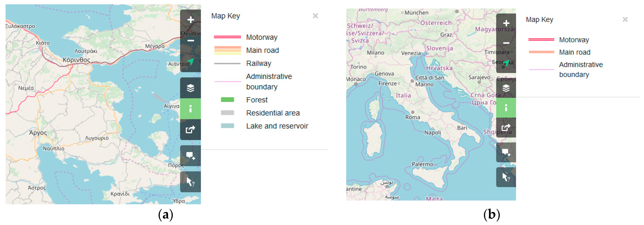The width and height of the screenshot is (644, 225).
Task: Click Palermo city label on map (b)
Action: pos(422,164)
